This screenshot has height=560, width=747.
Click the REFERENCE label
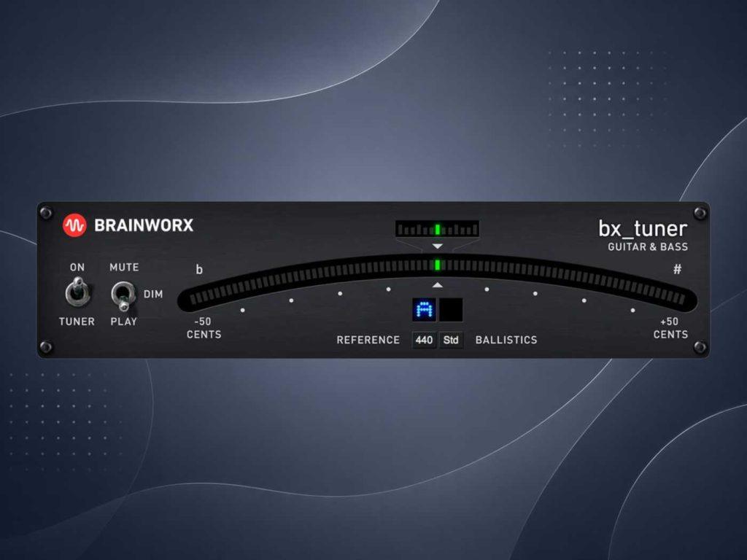(x=368, y=340)
